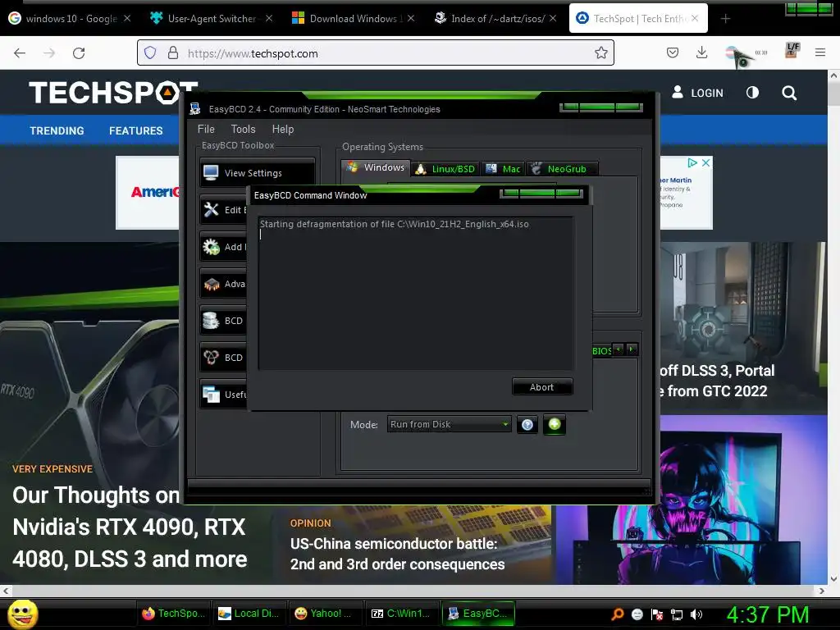Expand the Mode Run from Disk dropdown
840x630 pixels.
point(450,424)
